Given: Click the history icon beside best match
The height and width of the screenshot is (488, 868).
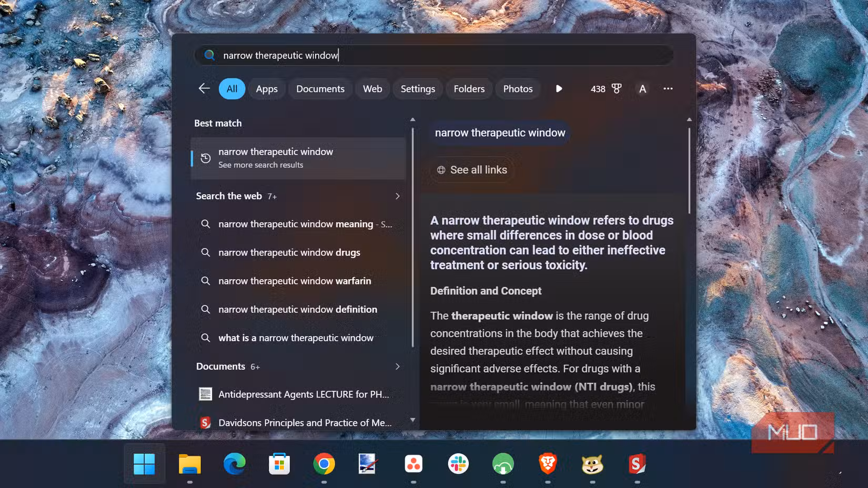Looking at the screenshot, I should click(206, 158).
